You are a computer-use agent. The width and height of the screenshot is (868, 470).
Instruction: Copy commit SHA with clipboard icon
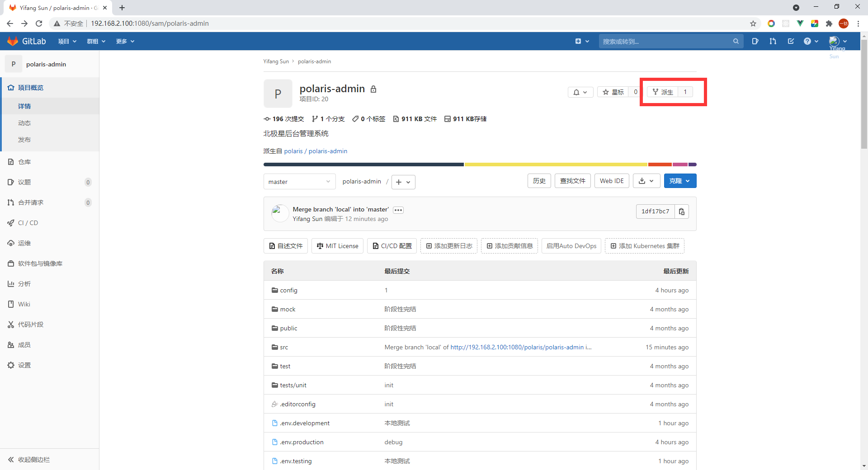[x=682, y=211]
